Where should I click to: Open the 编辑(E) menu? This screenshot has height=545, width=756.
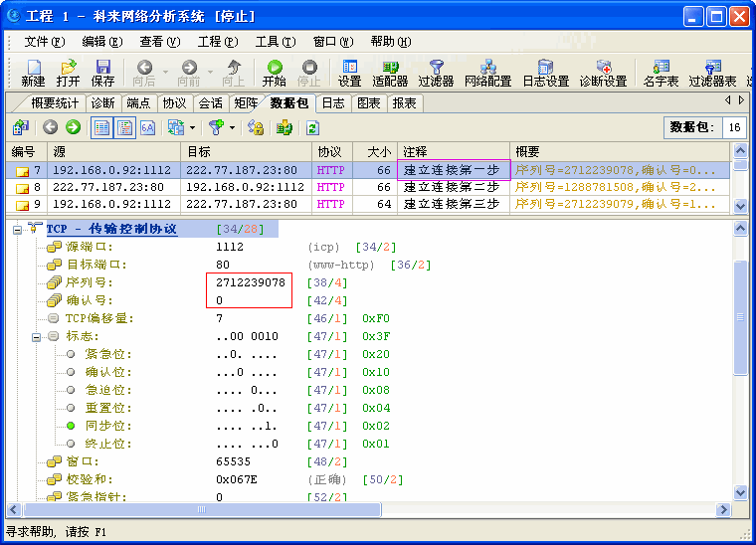coord(102,42)
